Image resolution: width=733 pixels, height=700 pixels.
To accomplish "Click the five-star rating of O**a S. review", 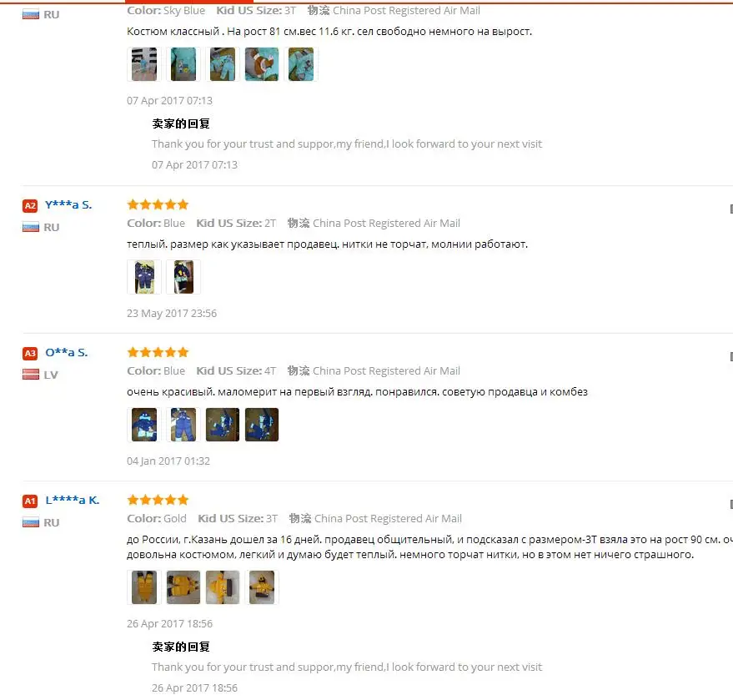I will tap(158, 352).
